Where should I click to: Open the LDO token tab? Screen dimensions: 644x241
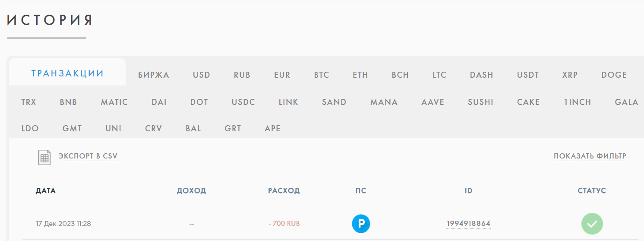click(x=30, y=129)
